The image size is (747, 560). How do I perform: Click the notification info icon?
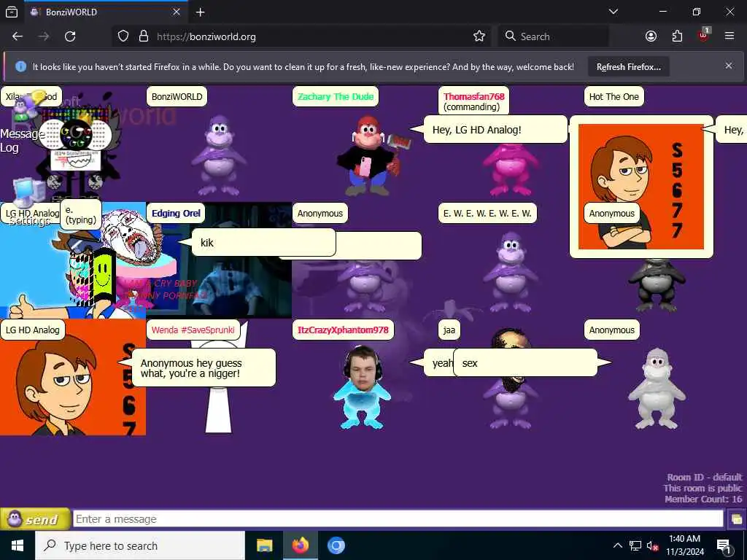point(20,66)
